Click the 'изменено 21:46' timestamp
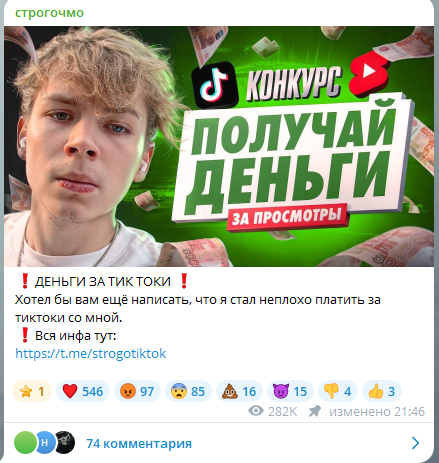The image size is (439, 463). click(377, 412)
